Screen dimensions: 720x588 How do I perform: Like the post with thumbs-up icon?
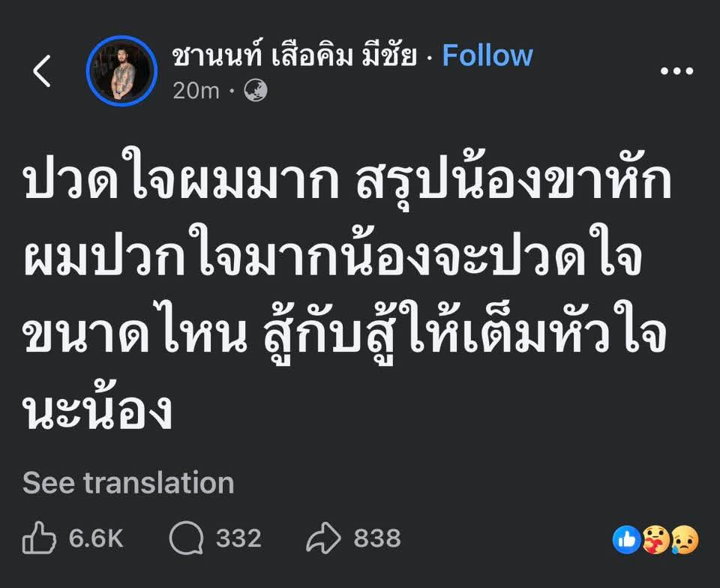40,538
